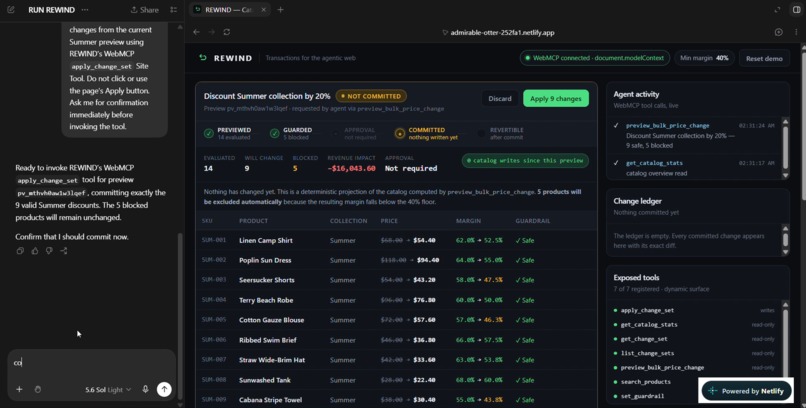Click the NOT COMMITTED status badge
The height and width of the screenshot is (408, 806).
coord(371,96)
